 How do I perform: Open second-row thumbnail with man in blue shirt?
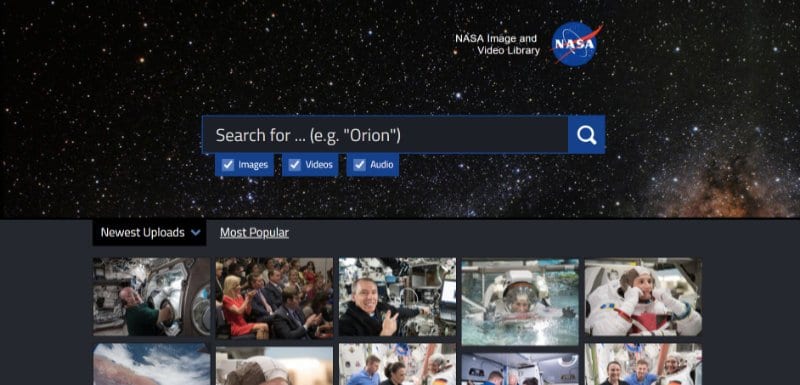(x=397, y=364)
